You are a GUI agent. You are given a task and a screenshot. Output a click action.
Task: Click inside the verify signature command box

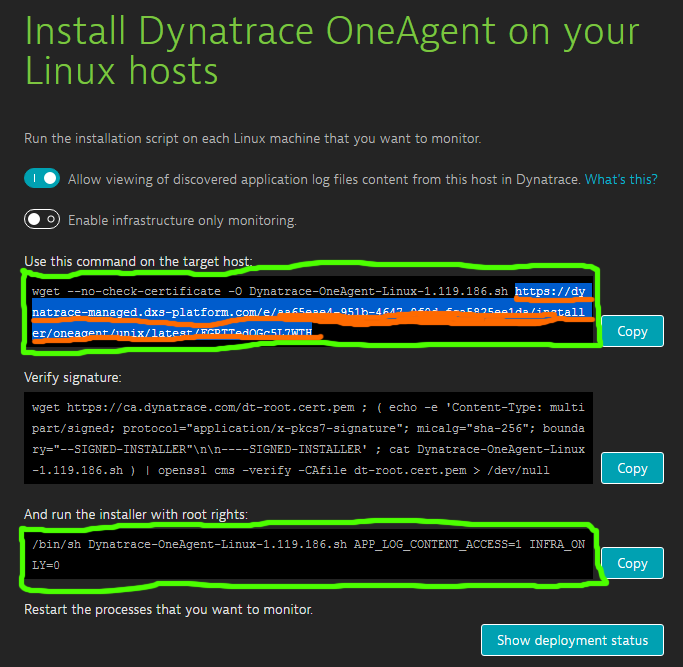pyautogui.click(x=308, y=438)
